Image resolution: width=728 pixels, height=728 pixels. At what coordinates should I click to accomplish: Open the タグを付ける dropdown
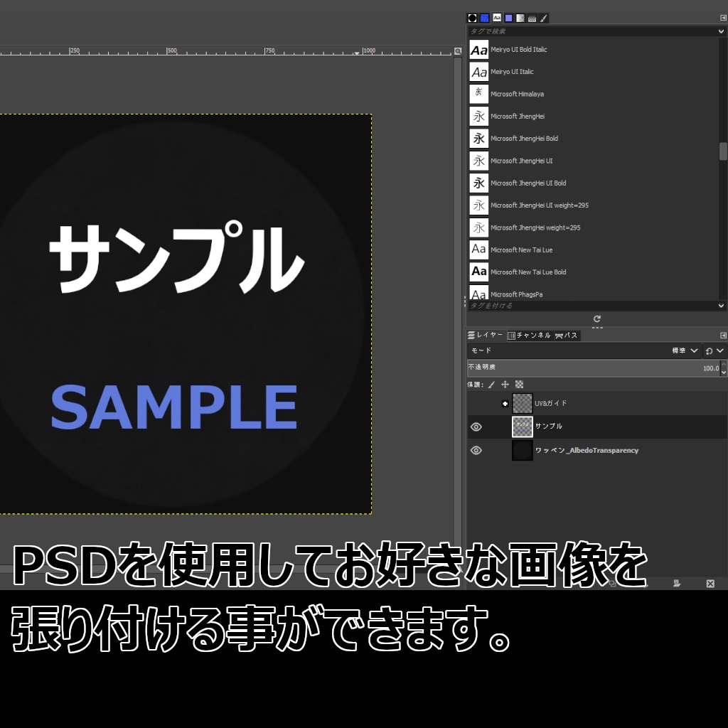pyautogui.click(x=720, y=305)
